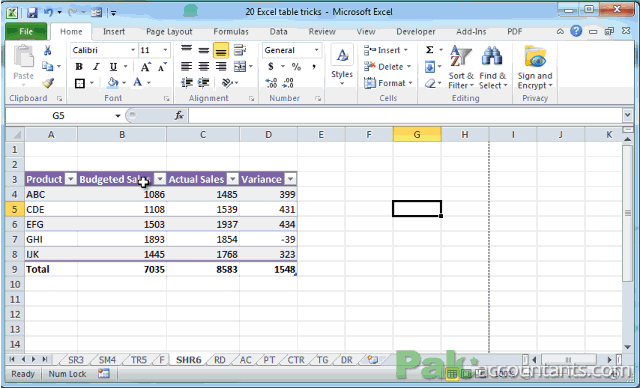Click the Increase Decimal icon
The height and width of the screenshot is (388, 640).
pyautogui.click(x=271, y=83)
